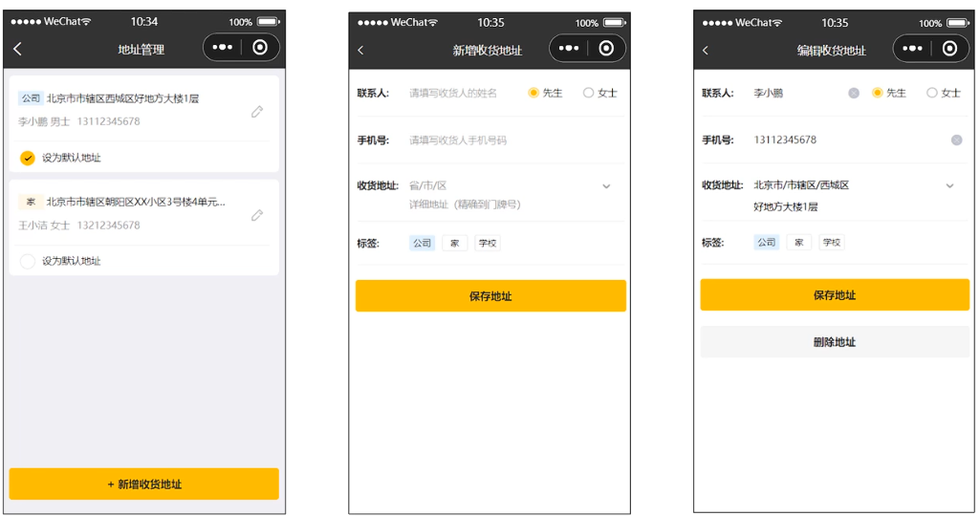The height and width of the screenshot is (516, 980).
Task: Select 女士 radio on the new address form
Action: (589, 93)
